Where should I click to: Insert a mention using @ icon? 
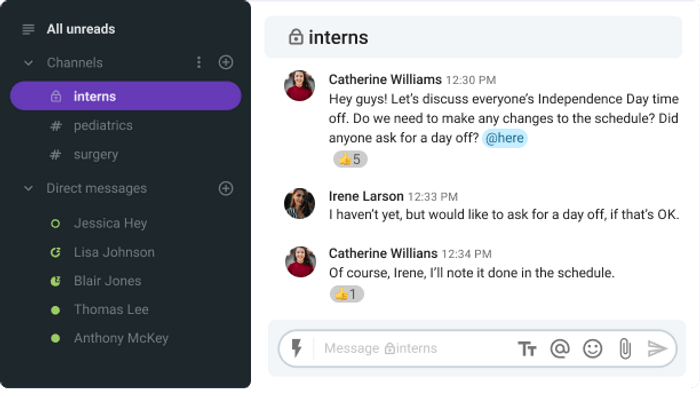coord(560,348)
